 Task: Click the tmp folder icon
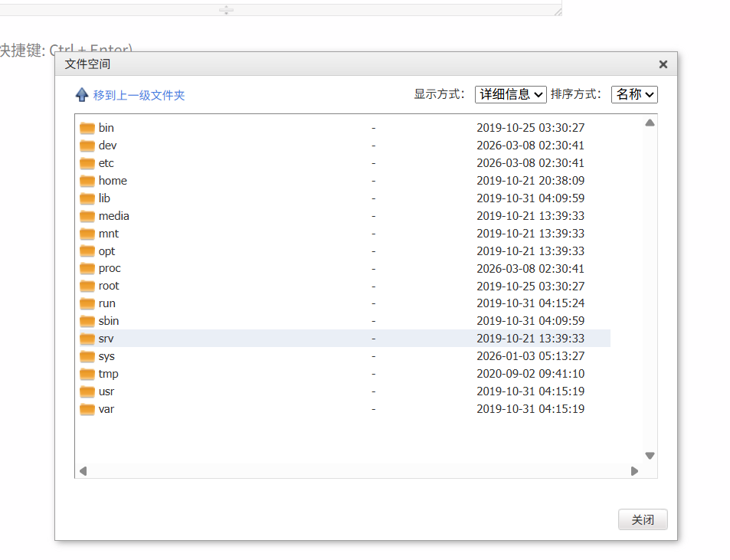(87, 374)
